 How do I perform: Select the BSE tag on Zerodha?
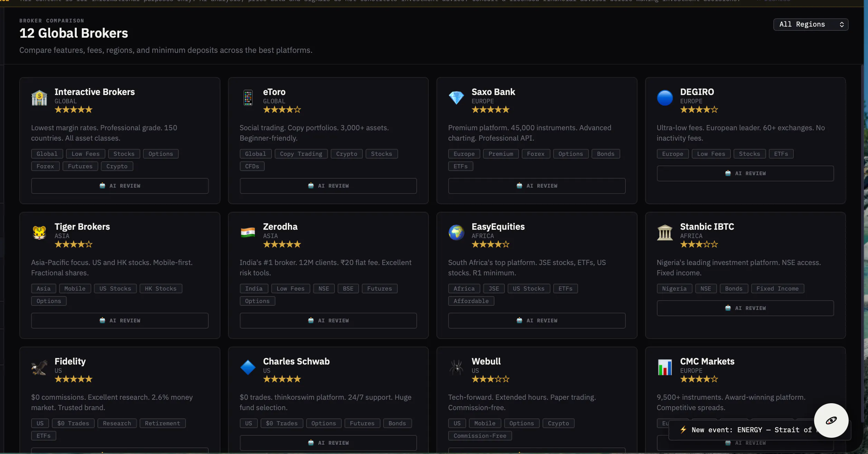point(348,289)
